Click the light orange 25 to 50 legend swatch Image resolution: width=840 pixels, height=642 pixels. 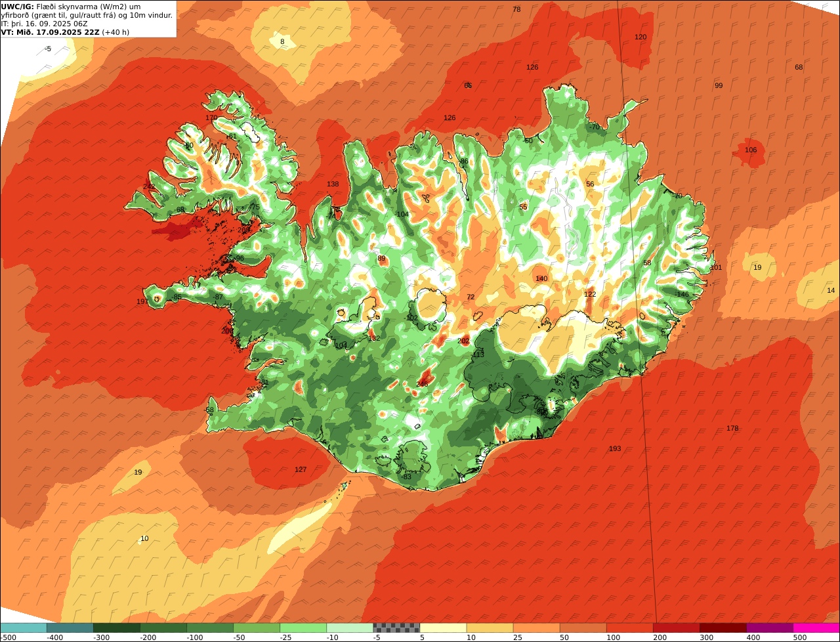(x=536, y=628)
